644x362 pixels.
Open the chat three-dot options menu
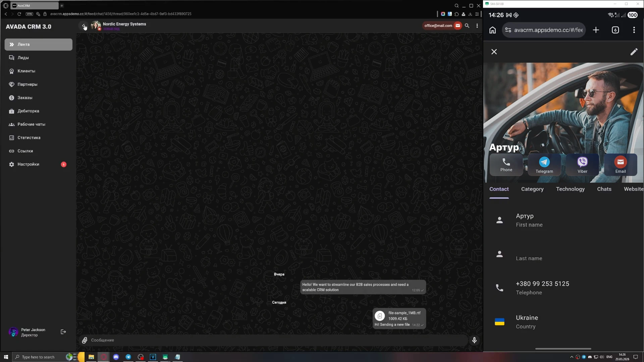click(477, 25)
